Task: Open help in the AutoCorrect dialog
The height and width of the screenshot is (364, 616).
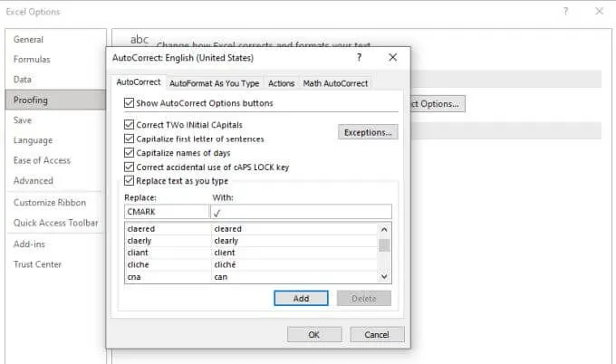Action: click(x=359, y=58)
